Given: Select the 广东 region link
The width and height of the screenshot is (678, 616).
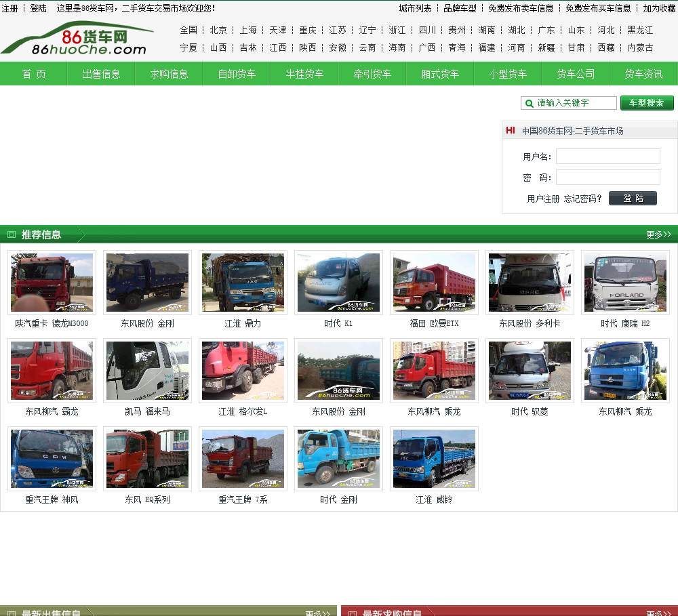Looking at the screenshot, I should point(546,30).
